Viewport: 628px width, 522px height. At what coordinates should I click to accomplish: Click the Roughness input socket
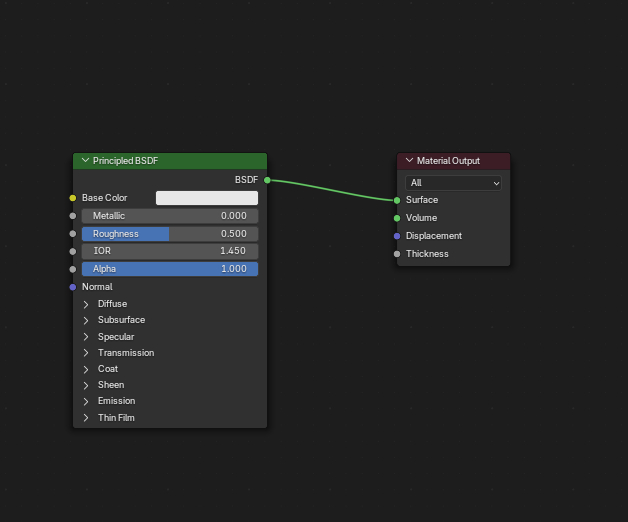[x=72, y=234]
